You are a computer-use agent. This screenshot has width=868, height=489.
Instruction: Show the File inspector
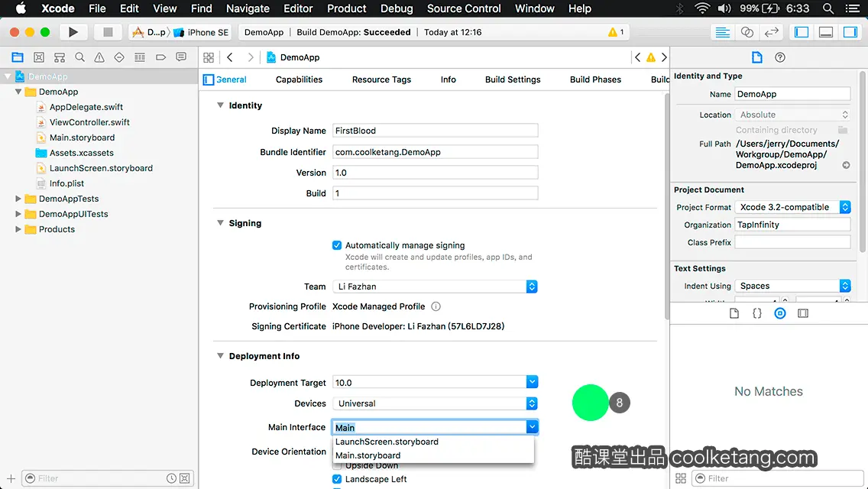756,57
